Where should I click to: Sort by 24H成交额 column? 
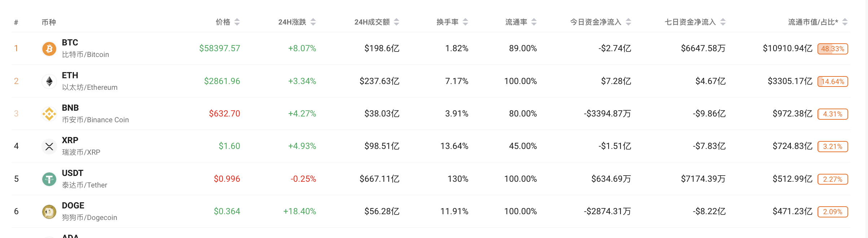click(397, 22)
